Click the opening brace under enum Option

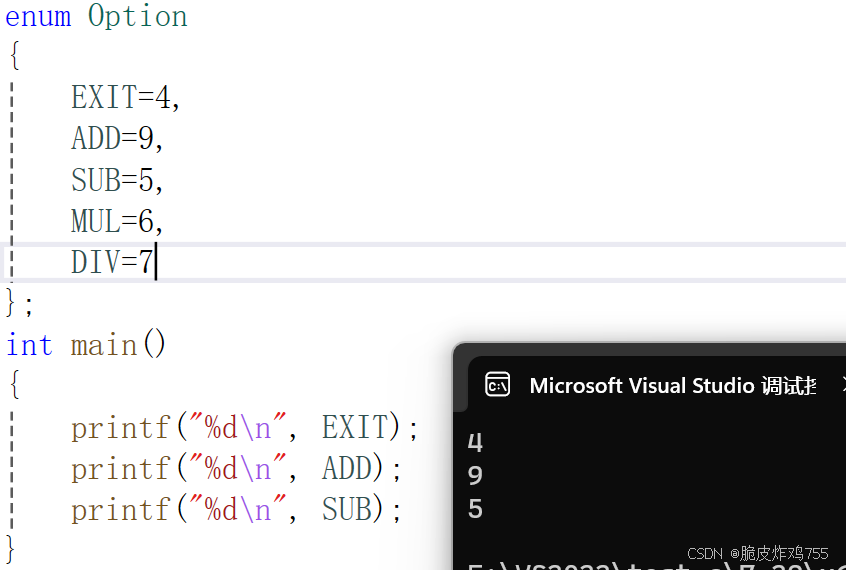pyautogui.click(x=15, y=56)
